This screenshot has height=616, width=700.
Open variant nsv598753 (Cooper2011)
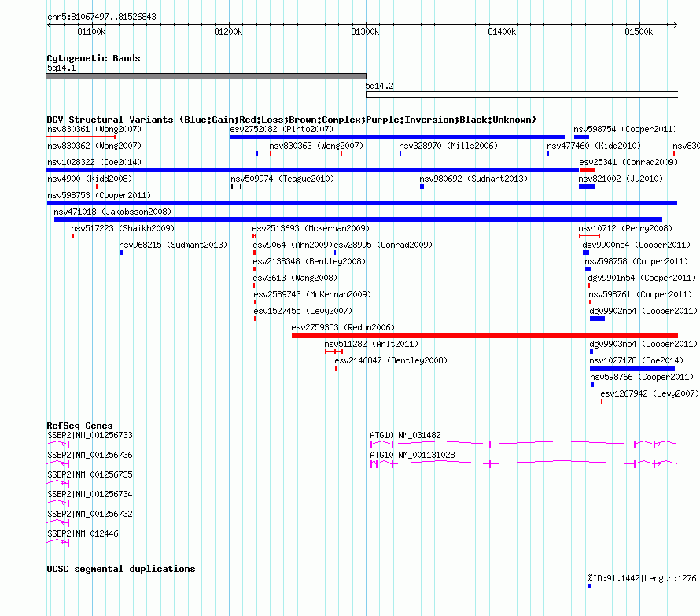(x=99, y=195)
